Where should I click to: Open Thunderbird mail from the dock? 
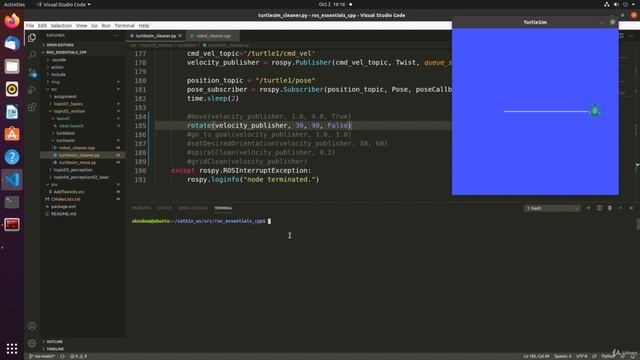click(x=12, y=43)
